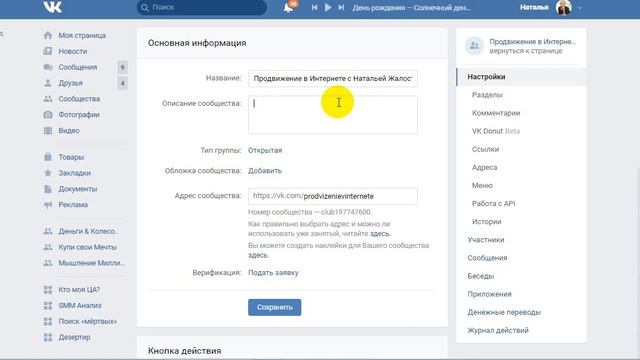Click the Сообщества group icon in sidebar
640x360 pixels.
click(48, 99)
